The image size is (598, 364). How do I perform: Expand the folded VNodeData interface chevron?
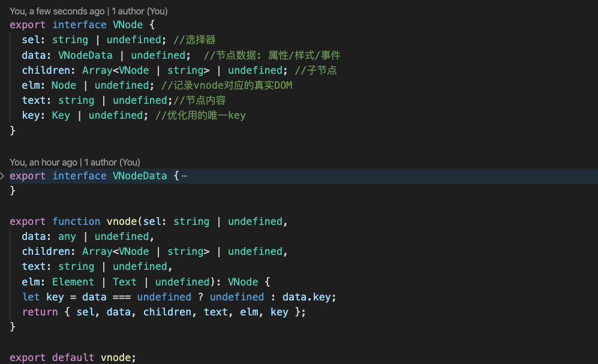3,176
